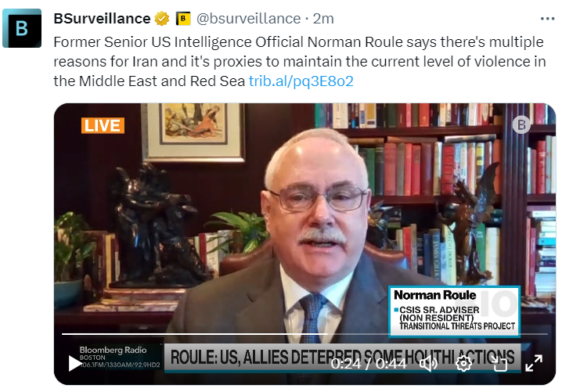
Task: Click the Bloomberg affiliate badge next to name
Action: [x=183, y=19]
